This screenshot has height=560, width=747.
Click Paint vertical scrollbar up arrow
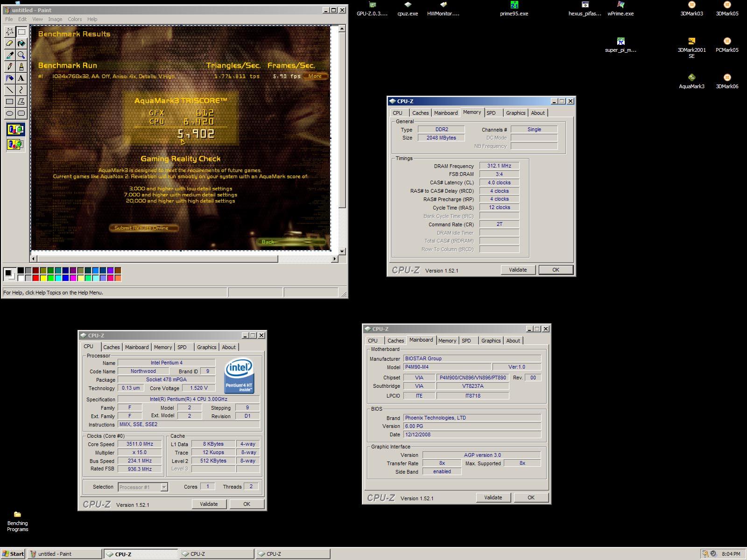click(342, 29)
